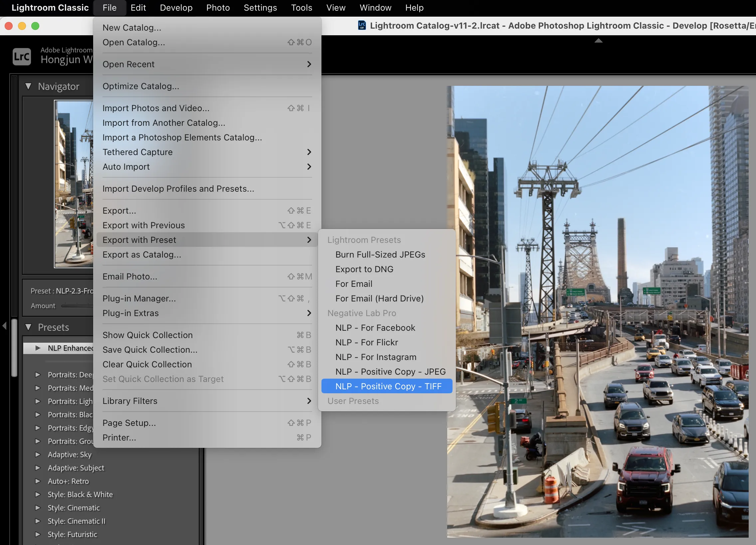756x545 pixels.
Task: Expand the Adaptive: Sky preset group
Action: click(38, 454)
